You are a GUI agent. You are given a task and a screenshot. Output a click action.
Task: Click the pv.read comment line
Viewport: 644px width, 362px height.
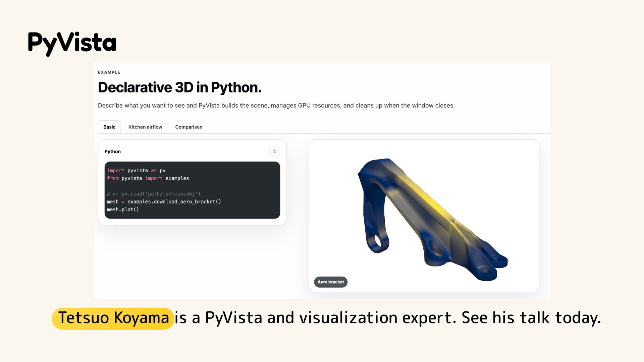[154, 194]
